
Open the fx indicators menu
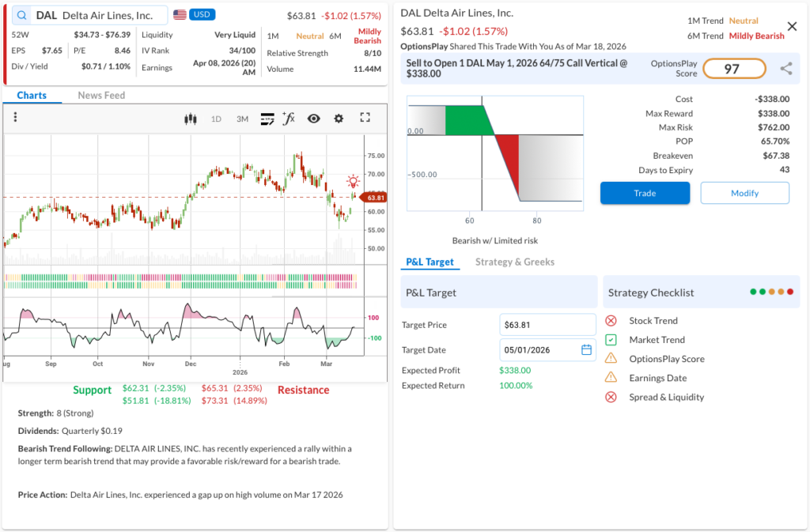coord(289,119)
